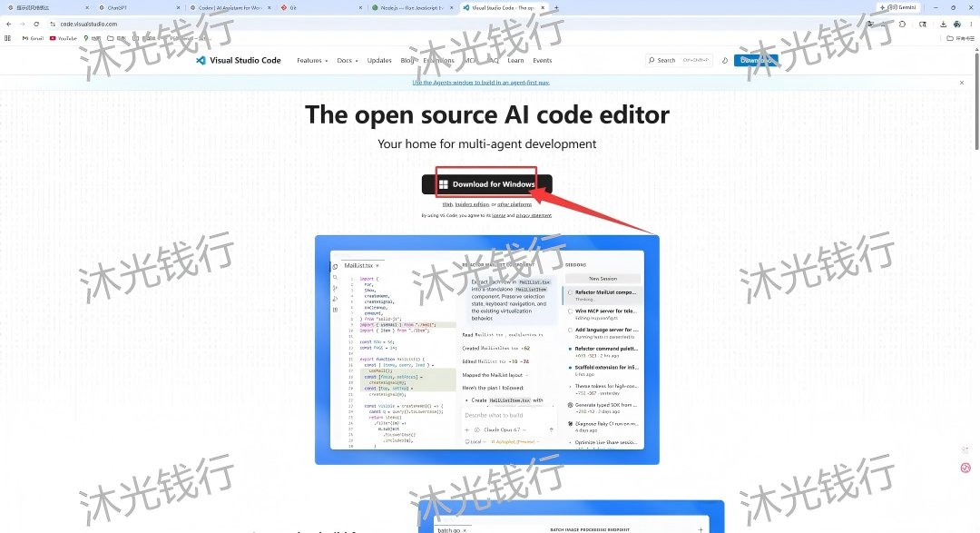This screenshot has height=533, width=980.
Task: Open the browser downloads icon
Action: point(943,24)
